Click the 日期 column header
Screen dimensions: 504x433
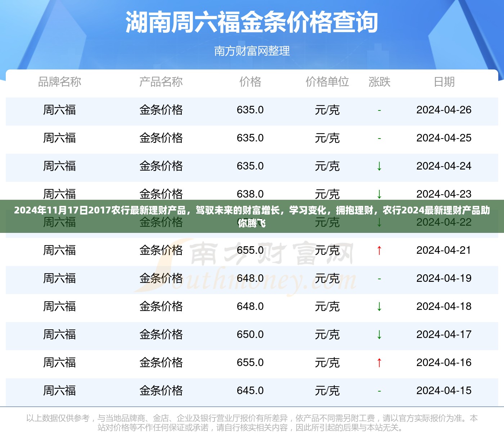(x=444, y=82)
